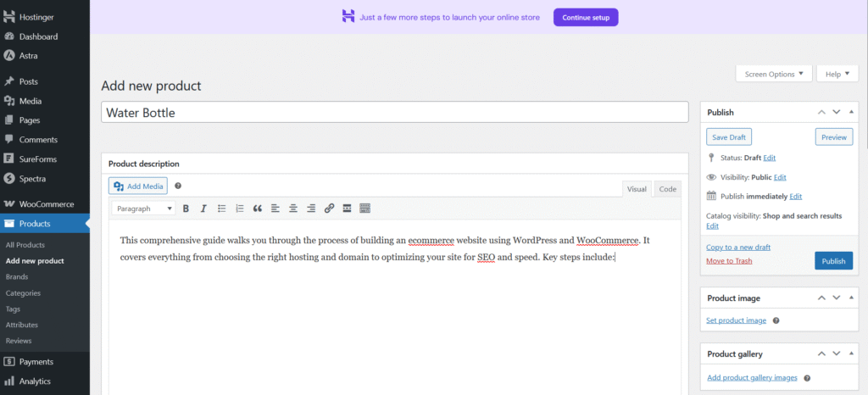Screen dimensions: 868x395
Task: Open the Paragraph format dropdown
Action: point(144,209)
